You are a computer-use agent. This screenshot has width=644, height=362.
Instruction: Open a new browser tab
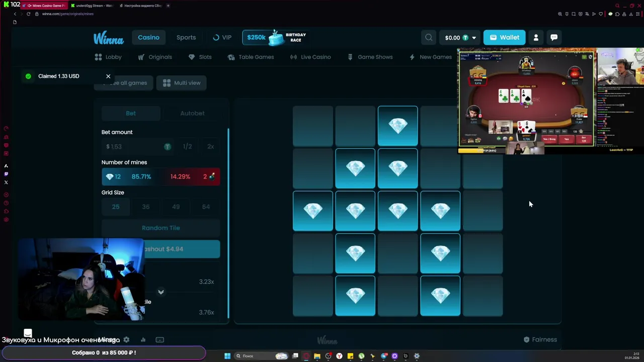pos(168,6)
